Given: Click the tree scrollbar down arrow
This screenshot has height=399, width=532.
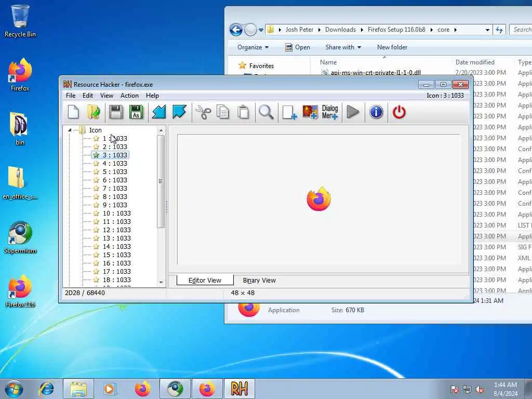Looking at the screenshot, I should 161,282.
